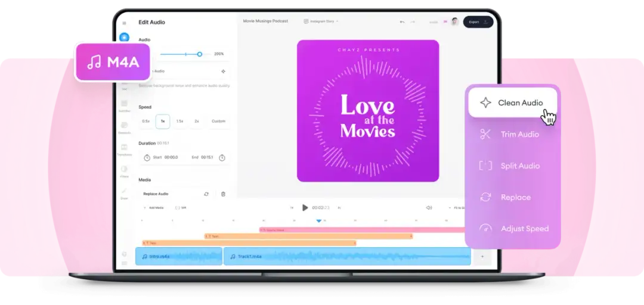
Task: Click the End time field 00:15.1
Action: (x=207, y=157)
